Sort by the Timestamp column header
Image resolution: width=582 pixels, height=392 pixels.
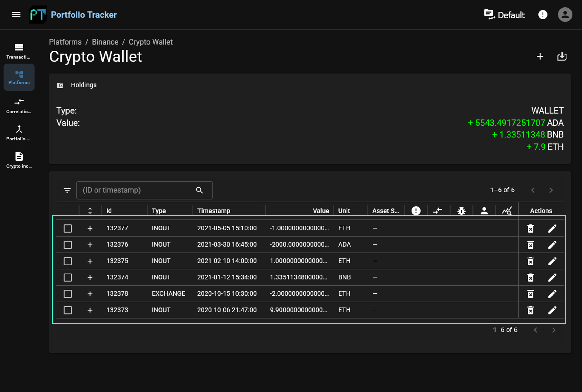pos(213,211)
